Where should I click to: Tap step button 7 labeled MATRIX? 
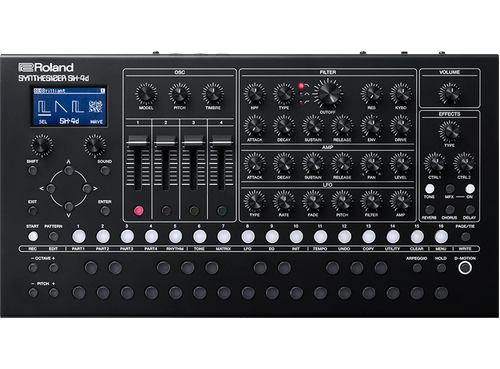coord(224,236)
